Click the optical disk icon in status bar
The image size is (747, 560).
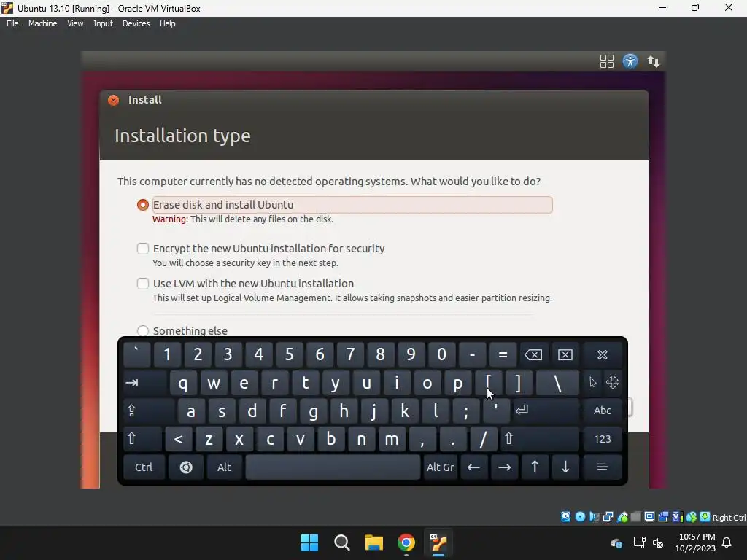(x=580, y=517)
